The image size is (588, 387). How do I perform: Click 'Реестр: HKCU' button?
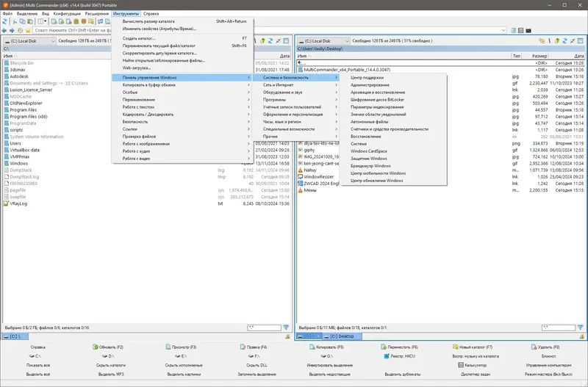(399, 356)
